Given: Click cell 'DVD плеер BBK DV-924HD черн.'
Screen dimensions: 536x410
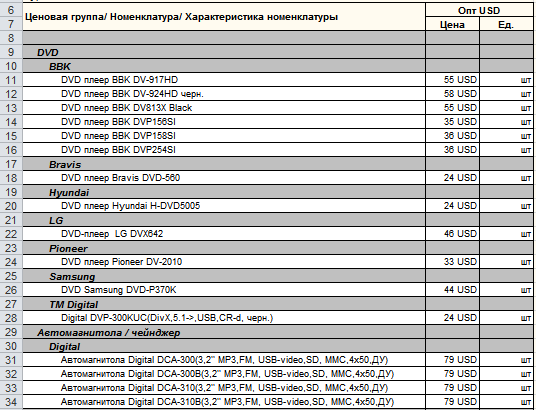Looking at the screenshot, I should pyautogui.click(x=224, y=94).
